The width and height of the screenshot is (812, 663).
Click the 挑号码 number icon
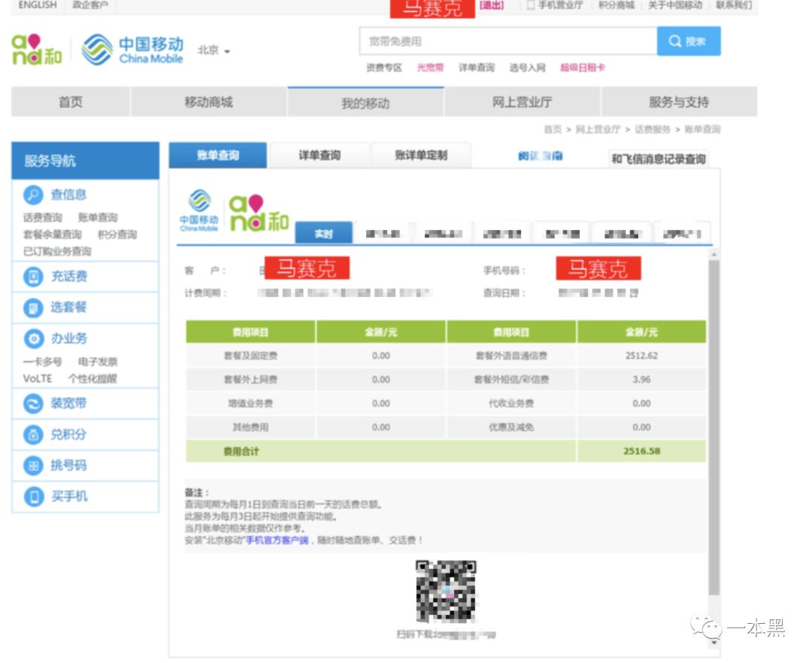click(33, 465)
